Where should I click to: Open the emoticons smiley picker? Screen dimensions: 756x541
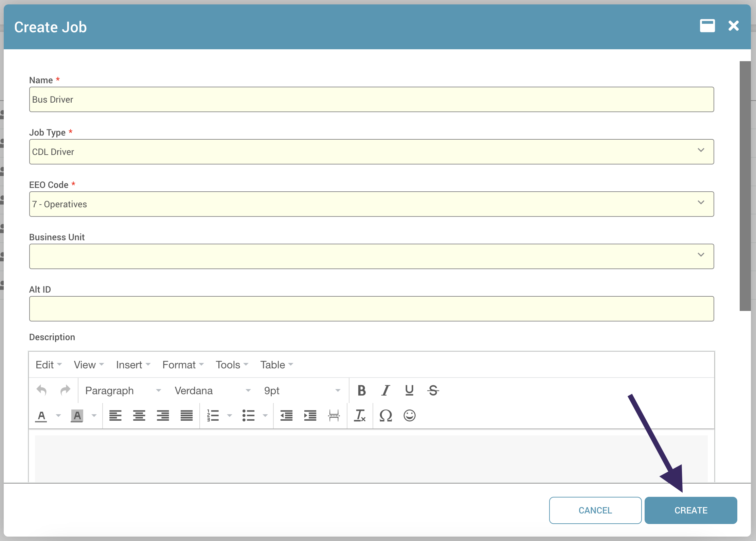tap(410, 415)
